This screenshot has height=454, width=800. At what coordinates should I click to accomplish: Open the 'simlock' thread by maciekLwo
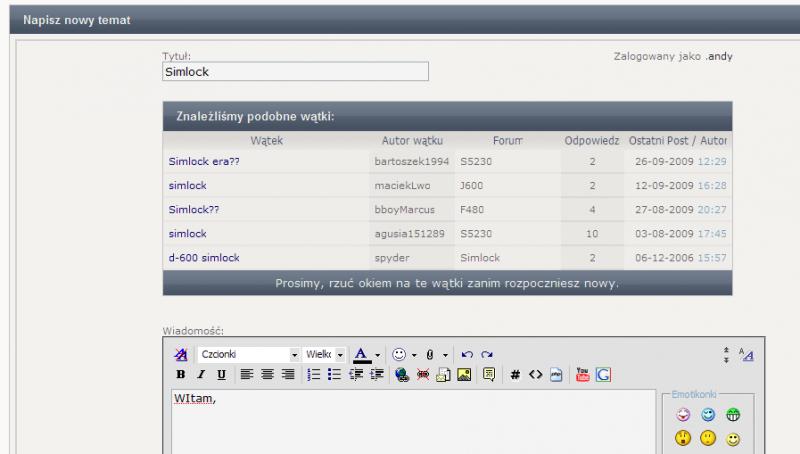[x=188, y=185]
